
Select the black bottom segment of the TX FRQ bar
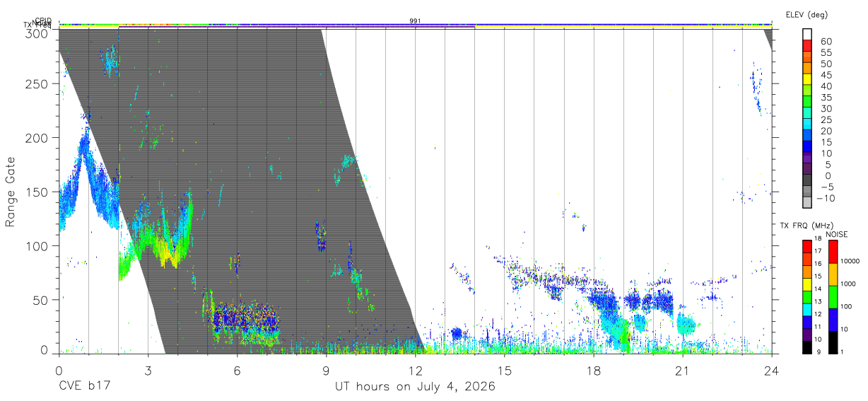(807, 347)
